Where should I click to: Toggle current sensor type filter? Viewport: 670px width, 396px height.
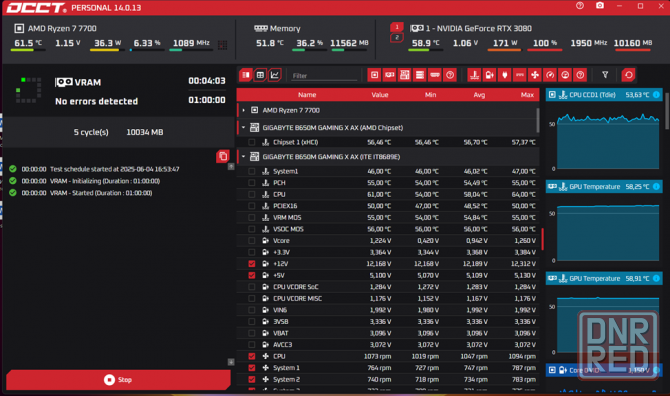(520, 75)
